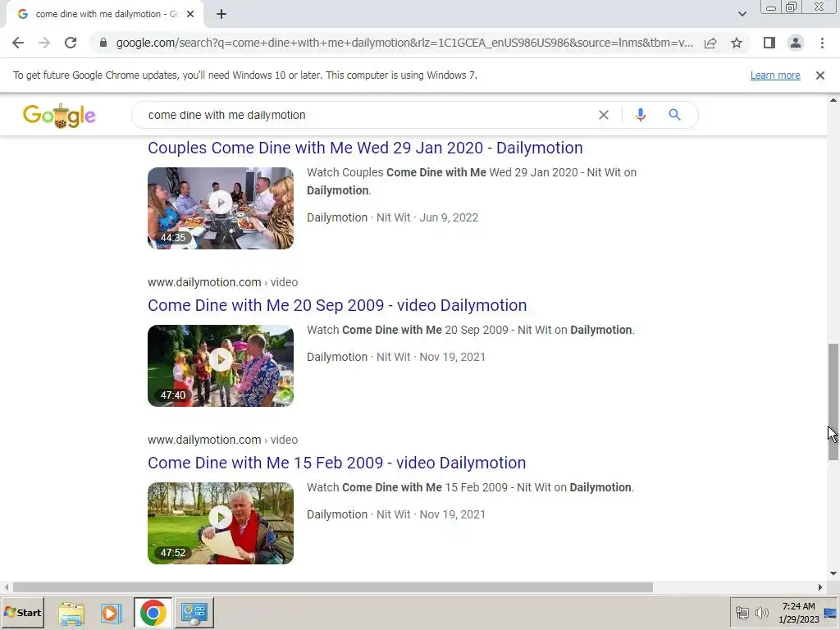Screen dimensions: 840x630
Task: Open Come Dine with Me 15 Feb 2009 result
Action: [336, 463]
